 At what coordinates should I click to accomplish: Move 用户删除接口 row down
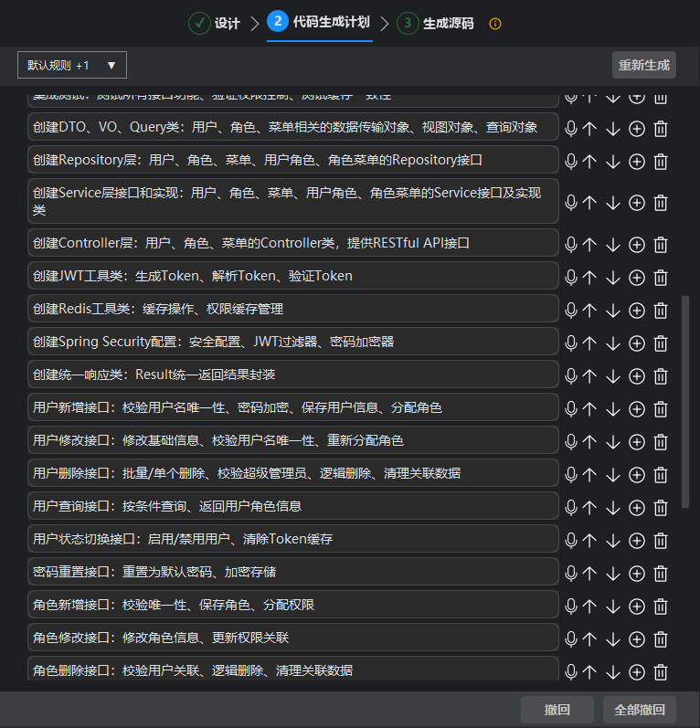[x=613, y=475]
